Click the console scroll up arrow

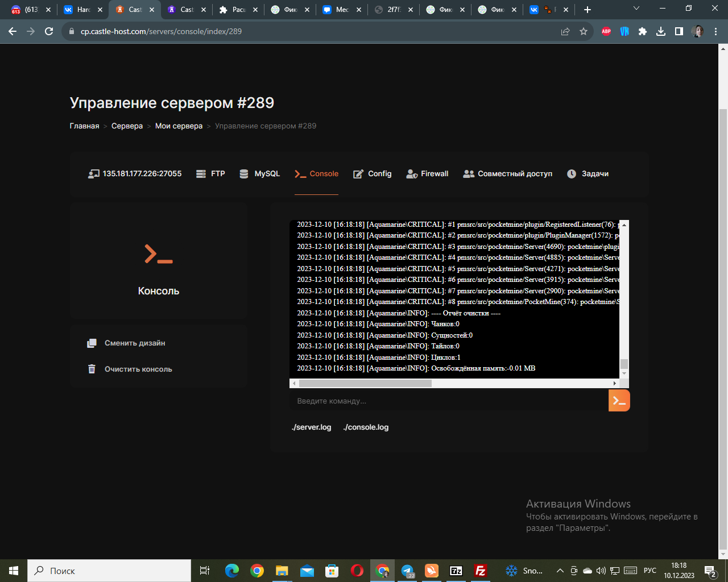coord(624,225)
